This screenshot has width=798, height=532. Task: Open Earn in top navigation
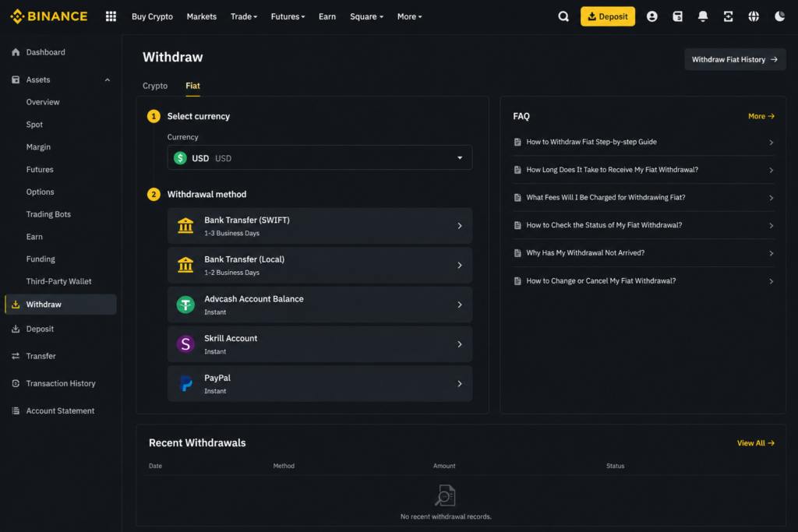(327, 16)
